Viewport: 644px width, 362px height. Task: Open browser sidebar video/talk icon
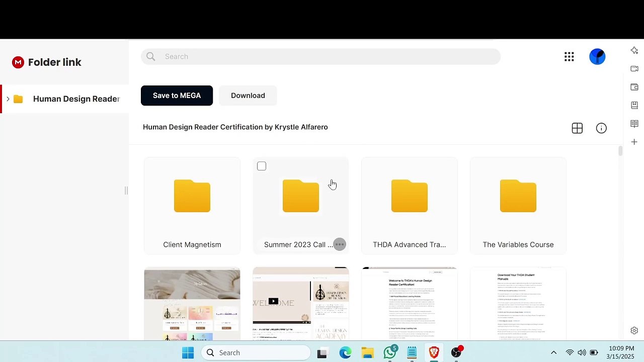(634, 68)
